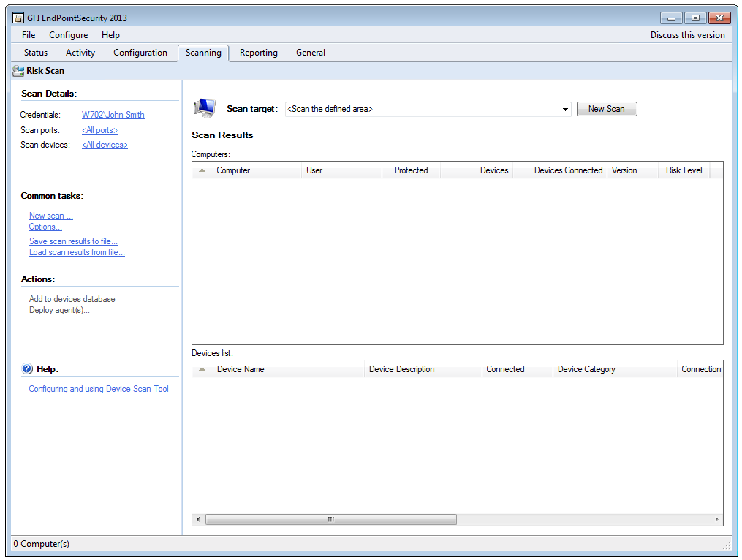Open the File menu
This screenshot has width=742, height=560.
tap(29, 35)
